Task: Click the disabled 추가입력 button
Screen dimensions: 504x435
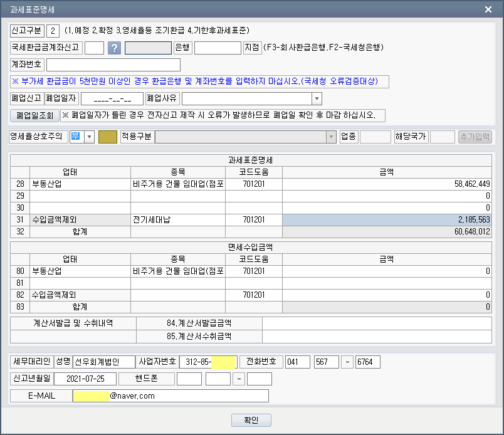Action: point(475,137)
